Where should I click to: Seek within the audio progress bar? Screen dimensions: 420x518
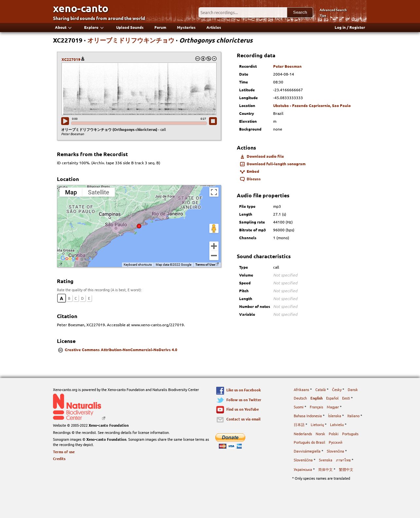(x=139, y=123)
